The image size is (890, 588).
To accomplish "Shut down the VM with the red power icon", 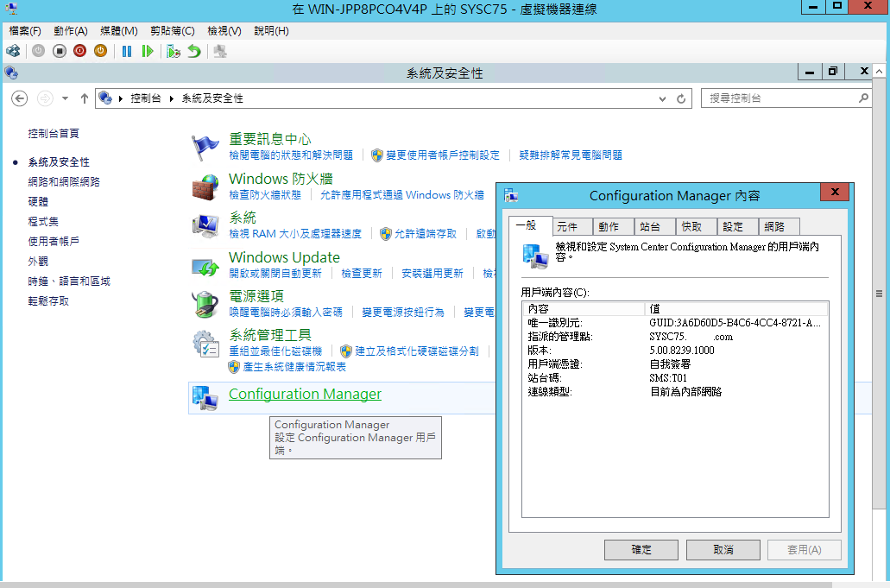I will (x=80, y=51).
